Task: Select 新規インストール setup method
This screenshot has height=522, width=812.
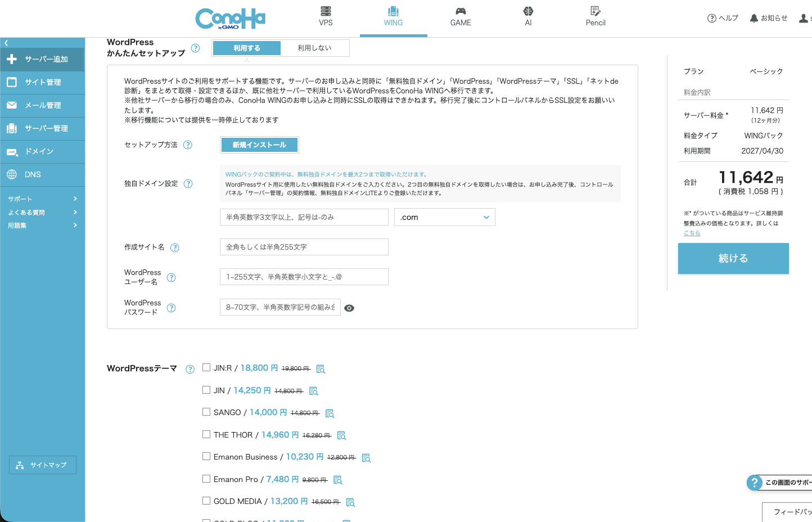Action: coord(259,145)
